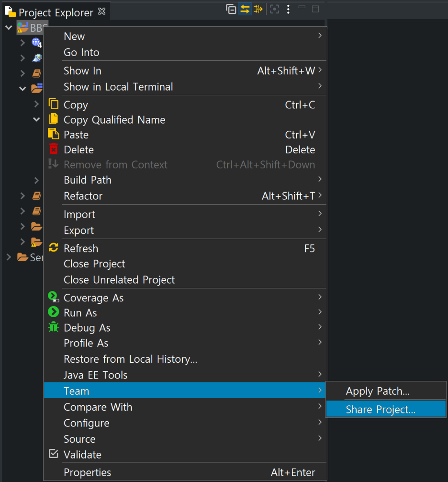Select Share Project in Team submenu
The width and height of the screenshot is (448, 482).
point(386,409)
